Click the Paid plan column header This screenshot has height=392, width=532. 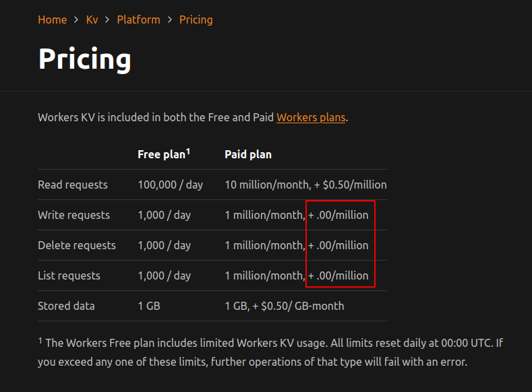click(x=247, y=154)
